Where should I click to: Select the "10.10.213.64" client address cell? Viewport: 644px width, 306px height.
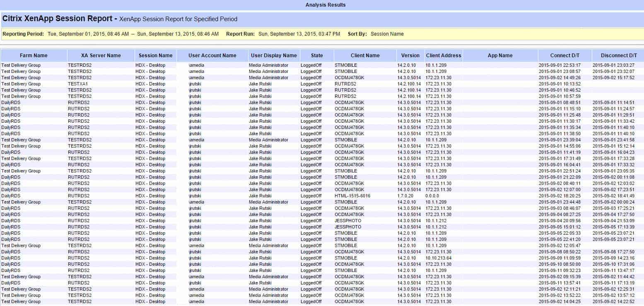pos(439,258)
